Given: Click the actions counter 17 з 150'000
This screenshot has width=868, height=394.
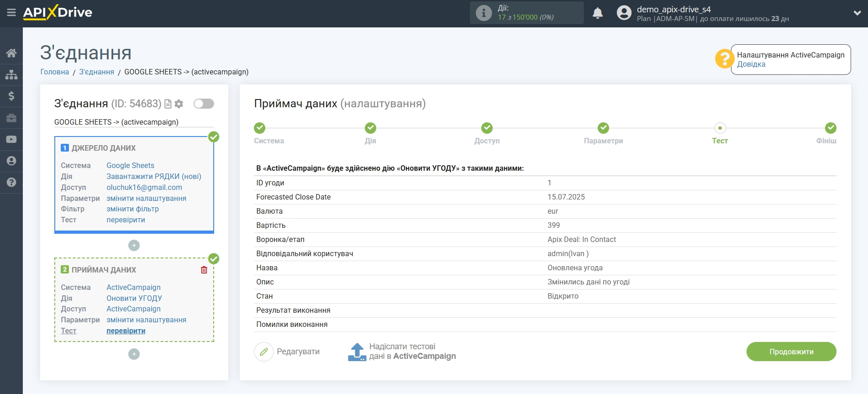Looking at the screenshot, I should point(526,17).
